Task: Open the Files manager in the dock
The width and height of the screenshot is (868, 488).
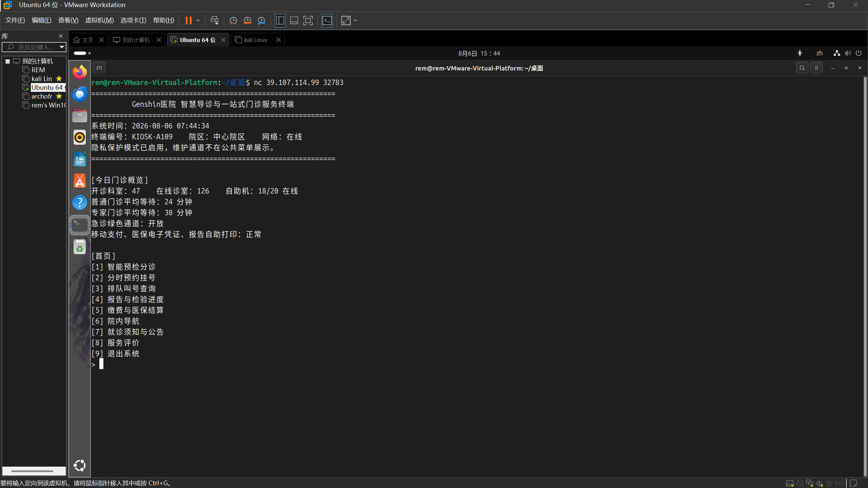Action: pos(80,116)
